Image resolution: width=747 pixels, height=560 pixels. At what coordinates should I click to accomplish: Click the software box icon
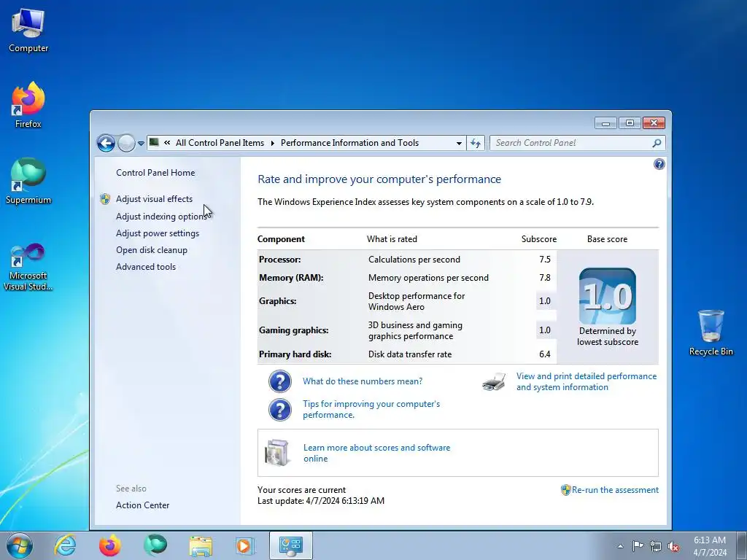[x=277, y=453]
